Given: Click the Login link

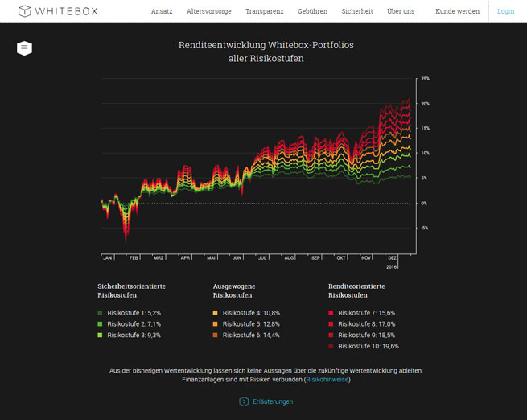Looking at the screenshot, I should [x=505, y=11].
